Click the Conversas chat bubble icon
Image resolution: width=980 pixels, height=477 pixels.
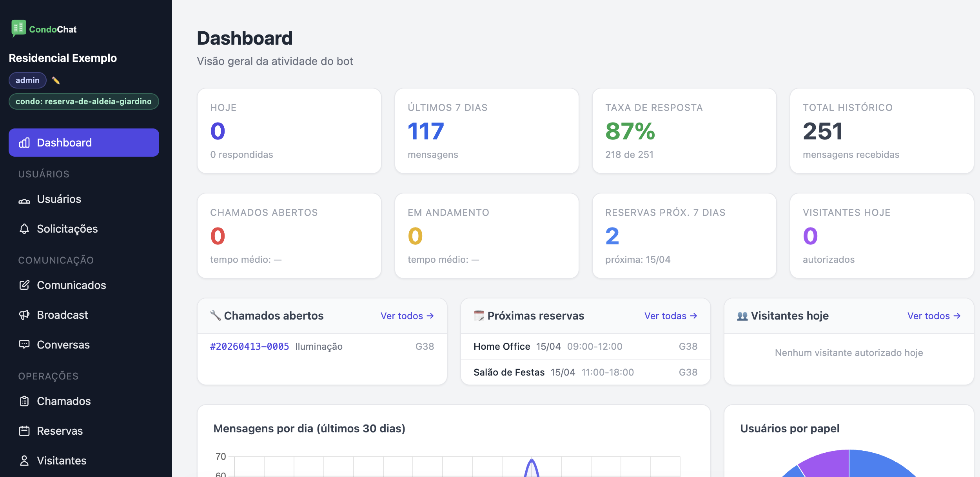click(24, 345)
